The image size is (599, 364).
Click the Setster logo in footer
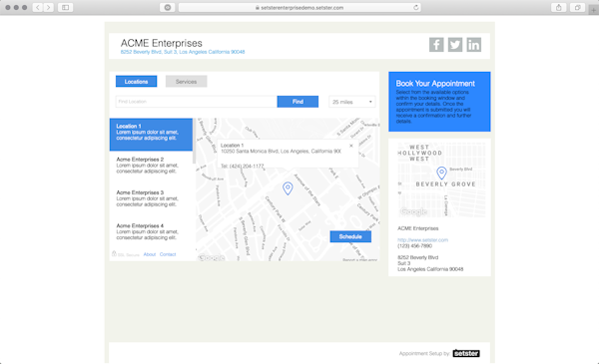click(x=466, y=353)
